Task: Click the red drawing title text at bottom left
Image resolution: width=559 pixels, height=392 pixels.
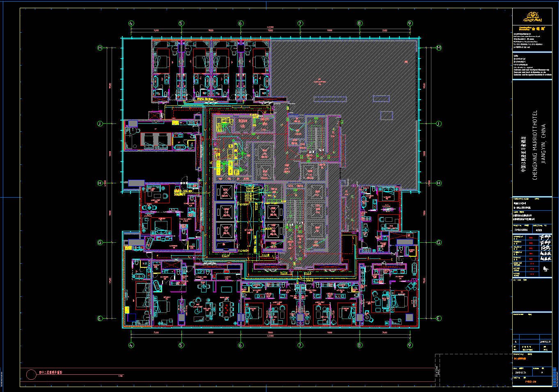Action: pyautogui.click(x=50, y=373)
